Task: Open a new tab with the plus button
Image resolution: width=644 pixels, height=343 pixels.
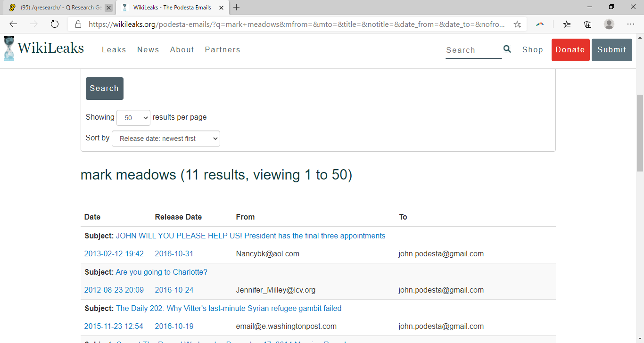Action: [x=237, y=8]
